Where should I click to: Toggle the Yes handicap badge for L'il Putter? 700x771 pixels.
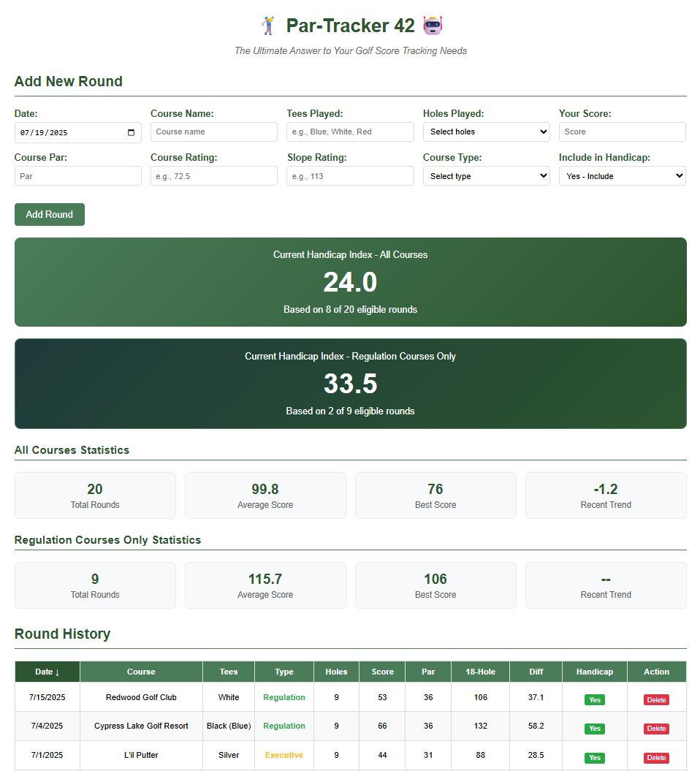(594, 758)
